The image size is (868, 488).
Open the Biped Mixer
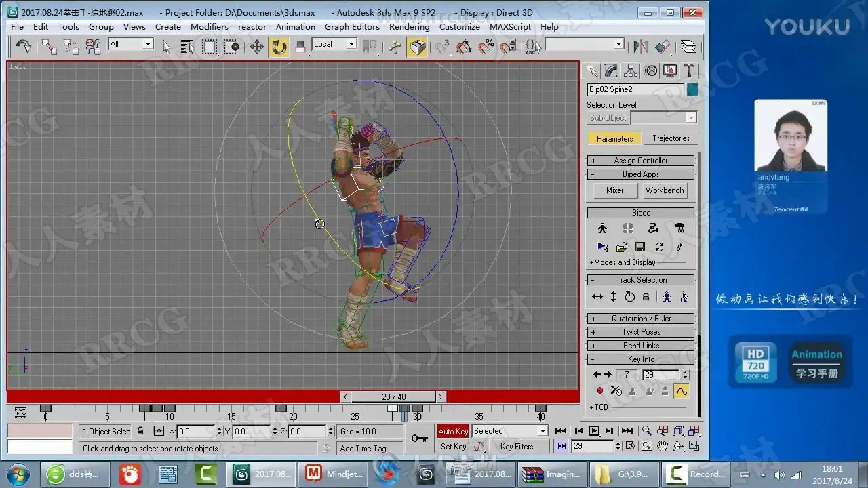(615, 190)
